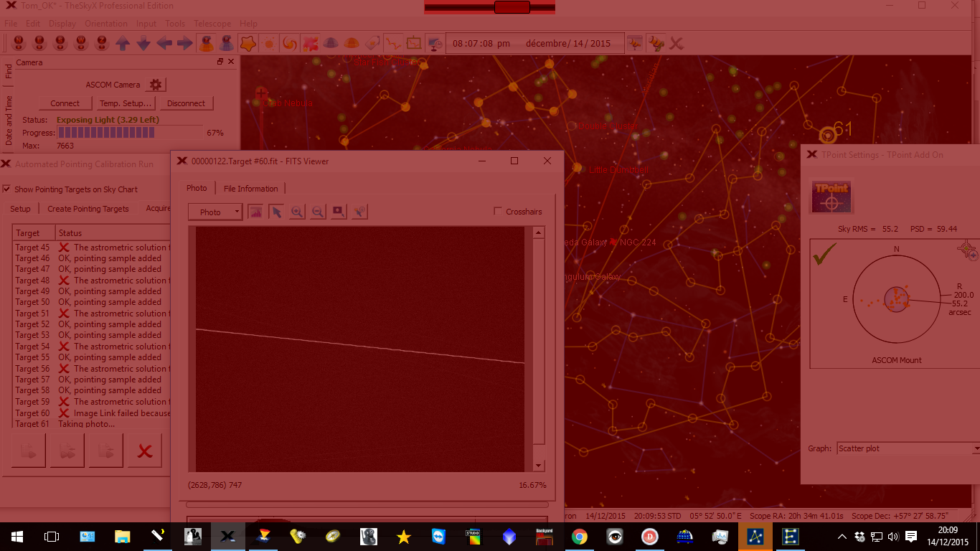Select the Target 61 Taking photo row
980x551 pixels.
click(92, 423)
